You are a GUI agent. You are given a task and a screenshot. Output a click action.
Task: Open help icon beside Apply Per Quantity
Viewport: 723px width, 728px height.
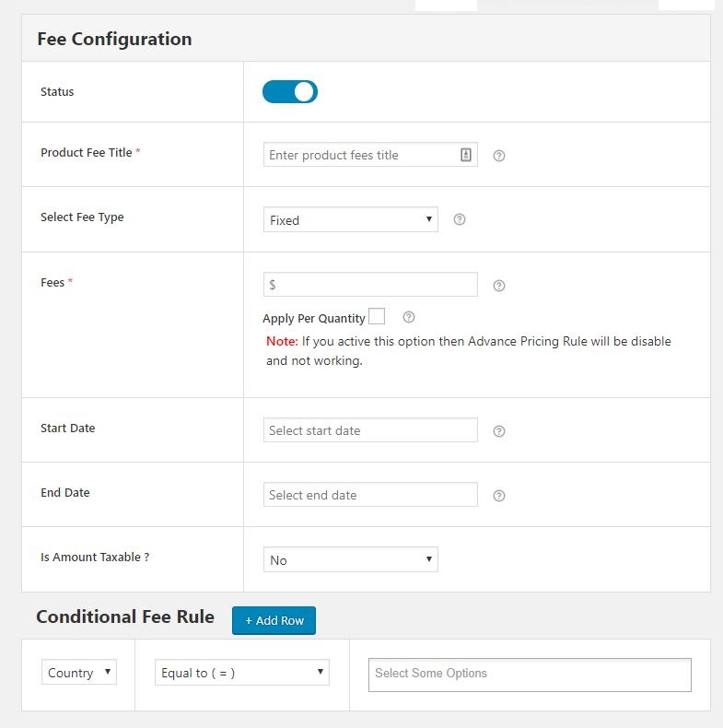pyautogui.click(x=409, y=317)
